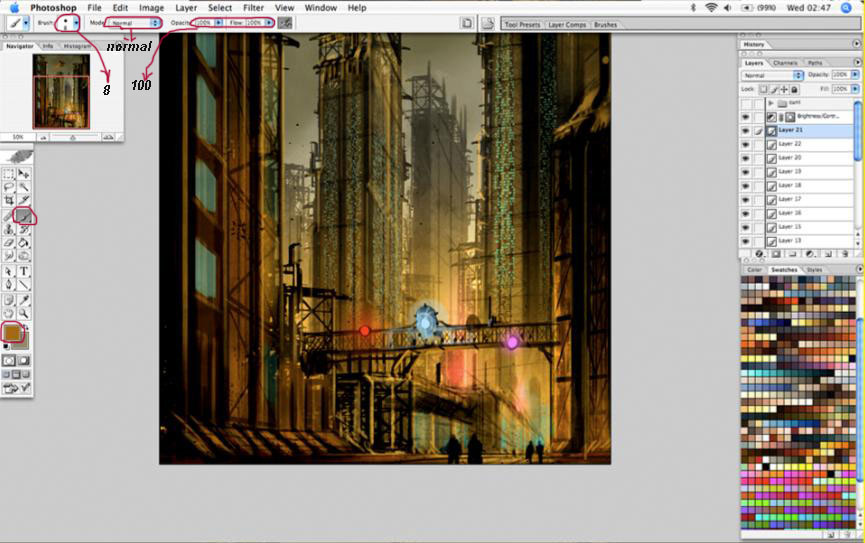Hide Layer 18 with eye icon
865x543 pixels.
click(746, 186)
